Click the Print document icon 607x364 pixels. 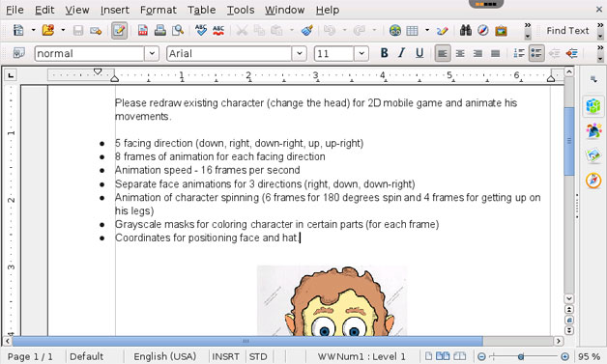[159, 31]
